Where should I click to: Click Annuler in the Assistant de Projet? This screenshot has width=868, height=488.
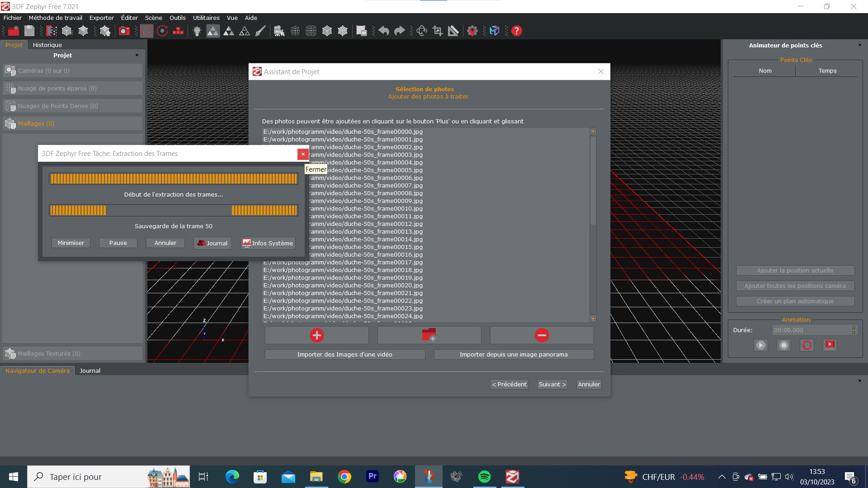589,384
